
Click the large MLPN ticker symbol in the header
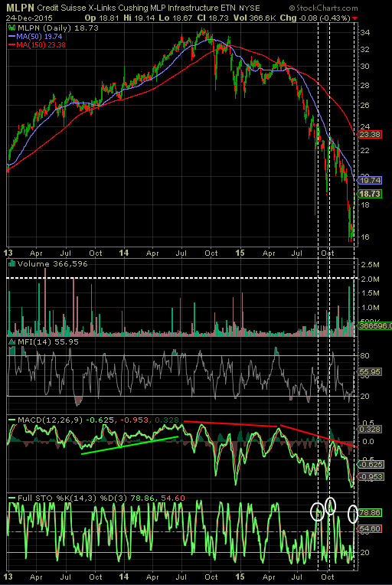pos(18,8)
